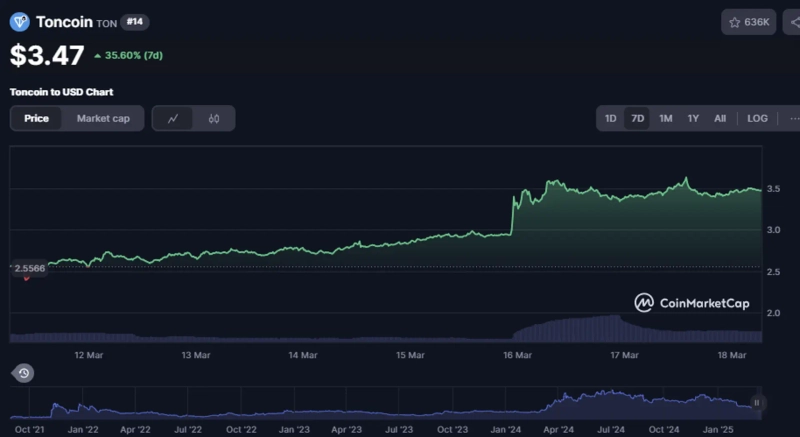The width and height of the screenshot is (800, 437).
Task: Switch to candlestick chart view
Action: coord(214,118)
